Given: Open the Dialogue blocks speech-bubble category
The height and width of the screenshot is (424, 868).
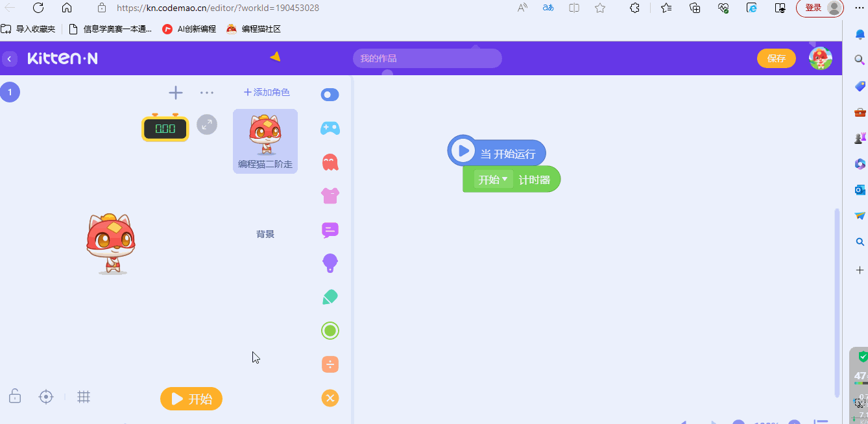Looking at the screenshot, I should [x=330, y=230].
